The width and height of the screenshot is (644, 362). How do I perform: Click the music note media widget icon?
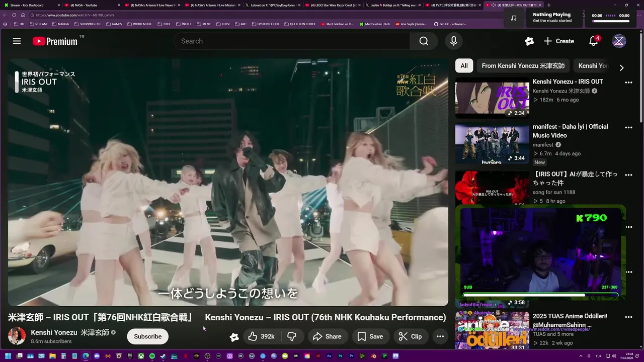tap(513, 18)
